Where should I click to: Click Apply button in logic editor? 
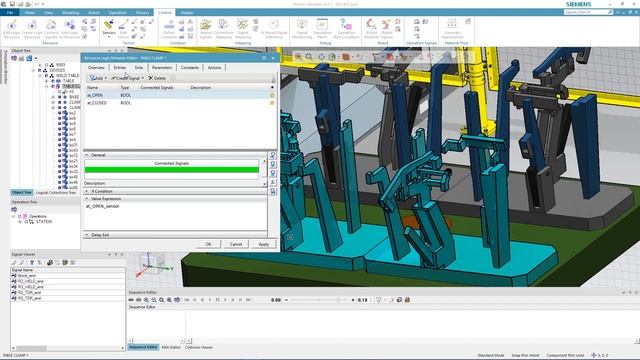(264, 244)
